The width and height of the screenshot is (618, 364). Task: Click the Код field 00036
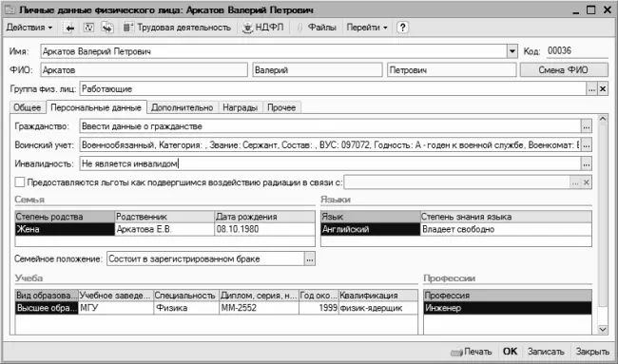tap(577, 50)
